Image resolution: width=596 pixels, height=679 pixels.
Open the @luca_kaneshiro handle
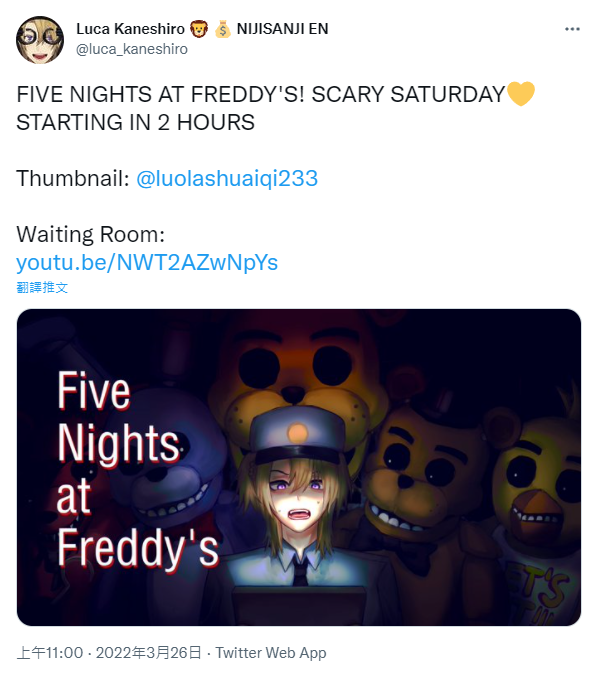pos(132,49)
